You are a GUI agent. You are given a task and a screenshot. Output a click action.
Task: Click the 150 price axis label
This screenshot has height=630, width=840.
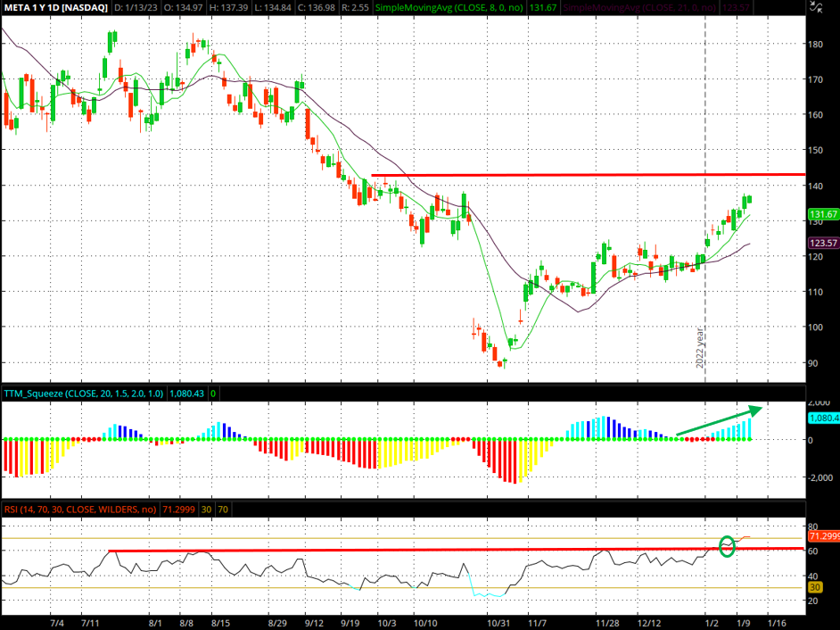815,151
